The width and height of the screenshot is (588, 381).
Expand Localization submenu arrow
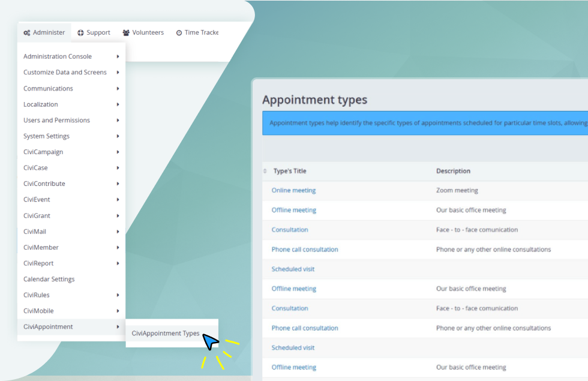click(x=118, y=104)
